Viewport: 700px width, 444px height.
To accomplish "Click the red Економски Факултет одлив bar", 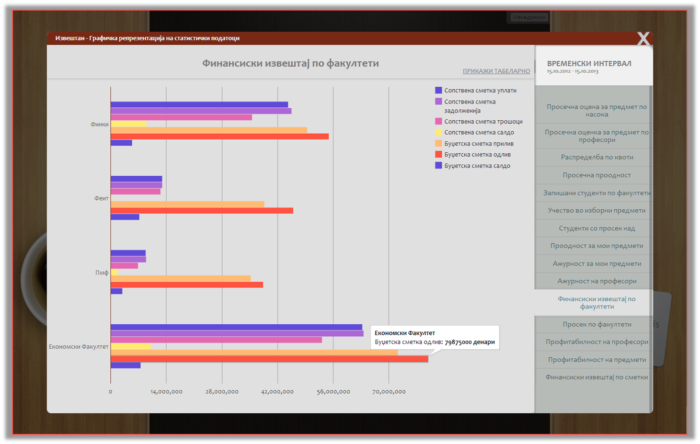I will [x=269, y=358].
